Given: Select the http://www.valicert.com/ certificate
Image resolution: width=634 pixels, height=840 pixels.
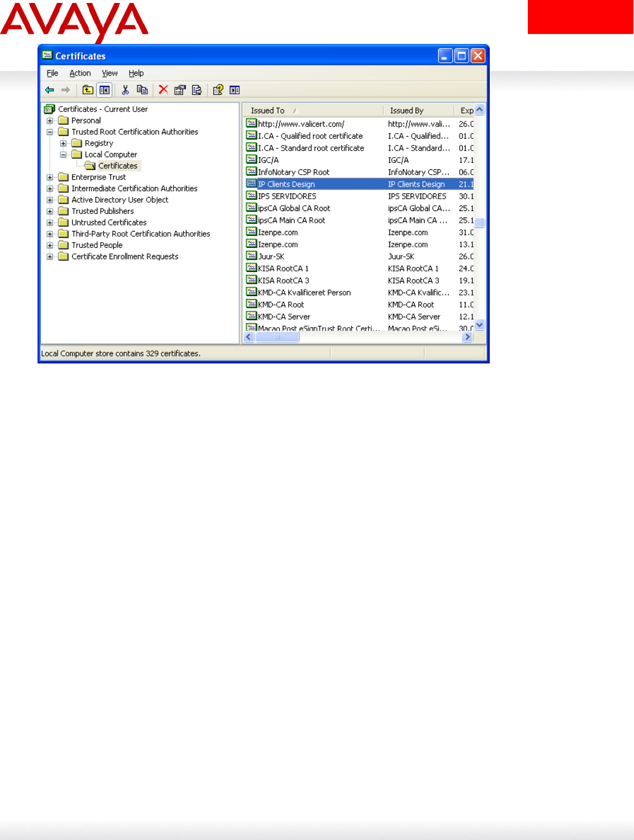Looking at the screenshot, I should click(359, 124).
